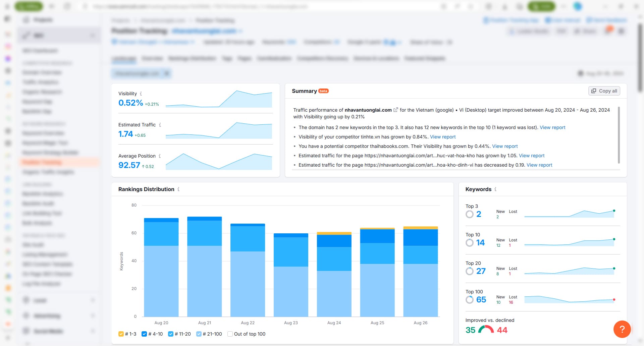Viewport: 644px width, 346px height.
Task: Expand the Social Media section in sidebar
Action: coord(93,331)
